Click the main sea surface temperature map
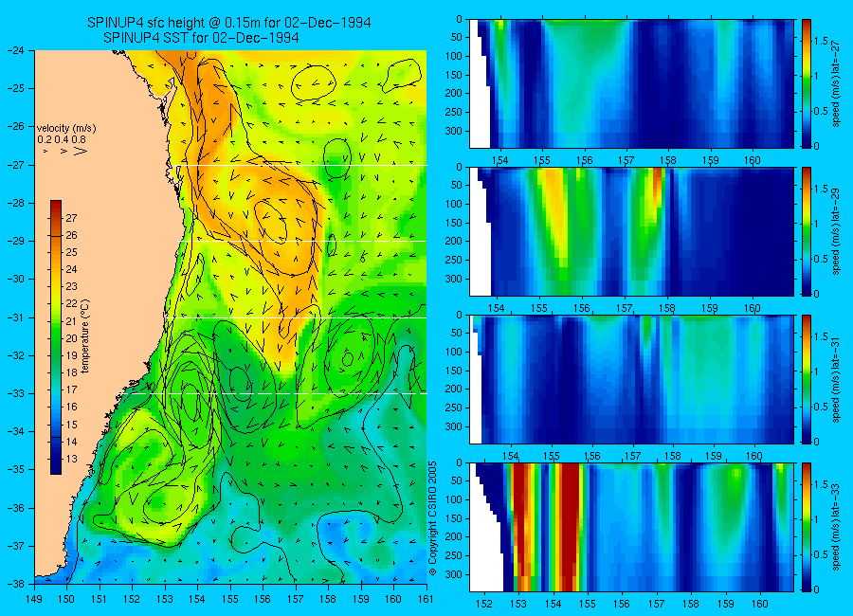 coord(230,317)
